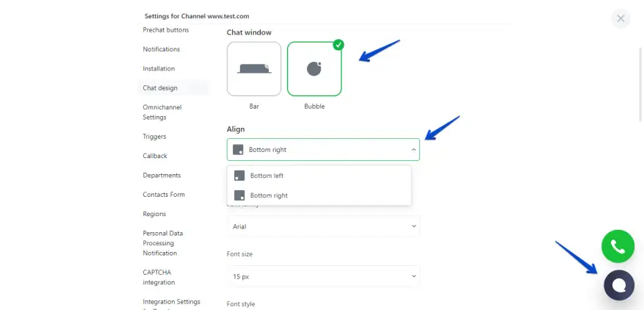The height and width of the screenshot is (310, 644).
Task: Open the Installation section
Action: point(159,68)
